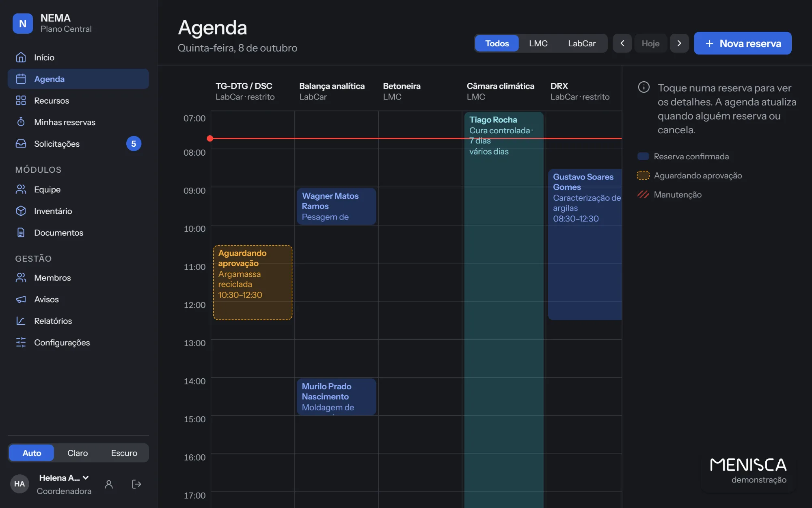
Task: Click Aguardando aprovação legend swatch
Action: (643, 176)
